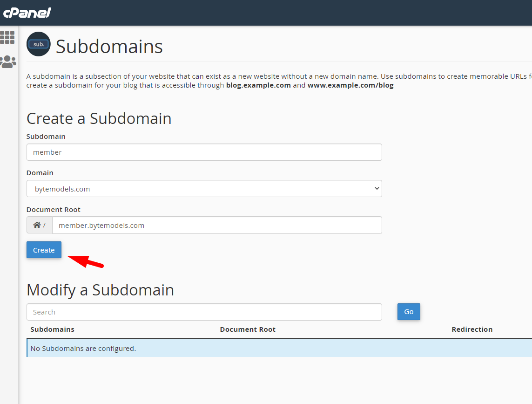Click the cPanel logo in the header
Image resolution: width=532 pixels, height=404 pixels.
tap(27, 13)
